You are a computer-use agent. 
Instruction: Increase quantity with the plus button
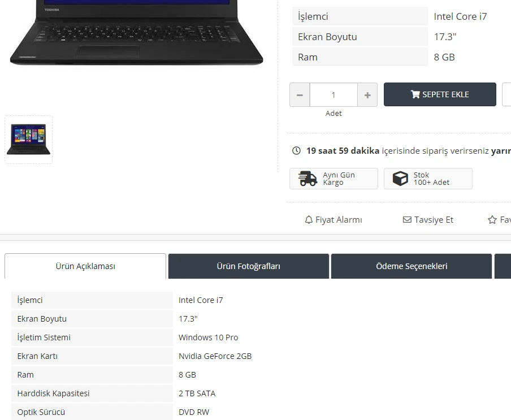coord(367,95)
